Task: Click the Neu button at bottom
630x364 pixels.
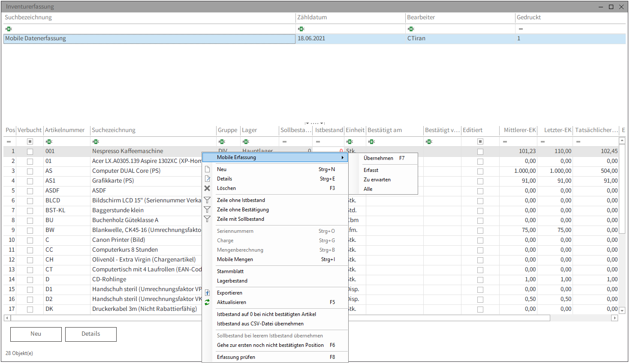Action: point(36,334)
